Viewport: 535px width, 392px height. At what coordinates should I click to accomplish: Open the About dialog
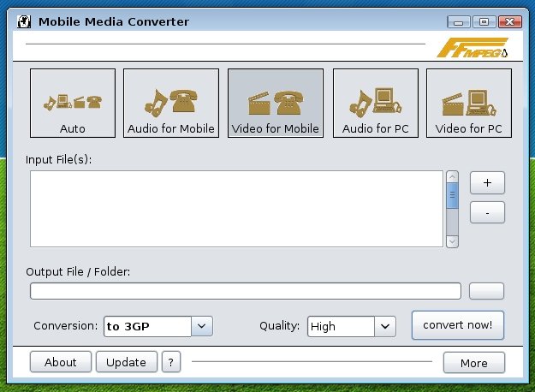(x=61, y=362)
